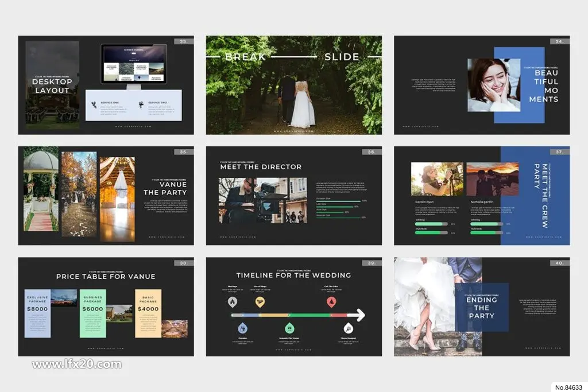Click slide number badge 38.
This screenshot has width=588, height=392.
pos(184,263)
